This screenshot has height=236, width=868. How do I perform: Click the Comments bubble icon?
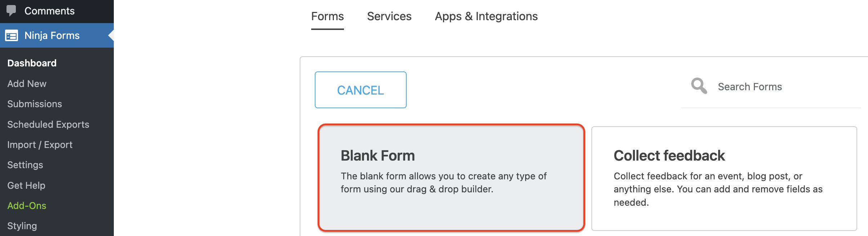(x=12, y=10)
